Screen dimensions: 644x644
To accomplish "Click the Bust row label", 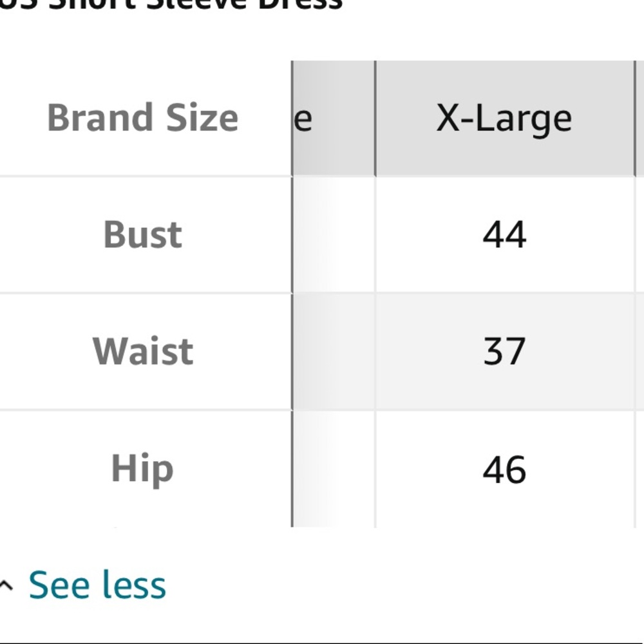I will click(143, 235).
